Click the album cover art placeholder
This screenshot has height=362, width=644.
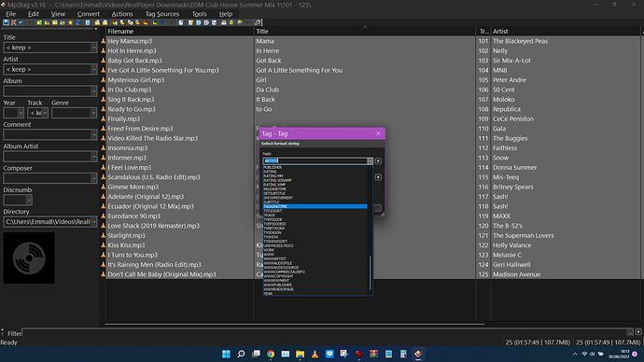click(29, 258)
